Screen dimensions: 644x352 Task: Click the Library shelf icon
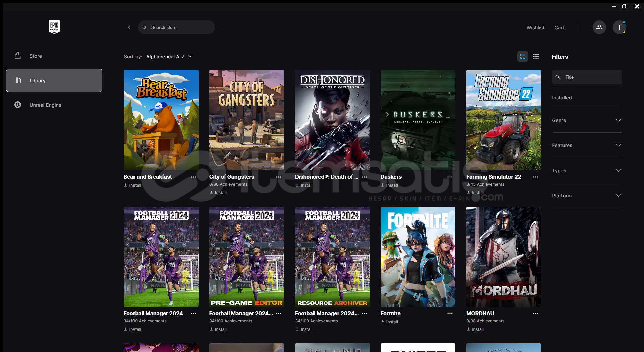coord(18,80)
